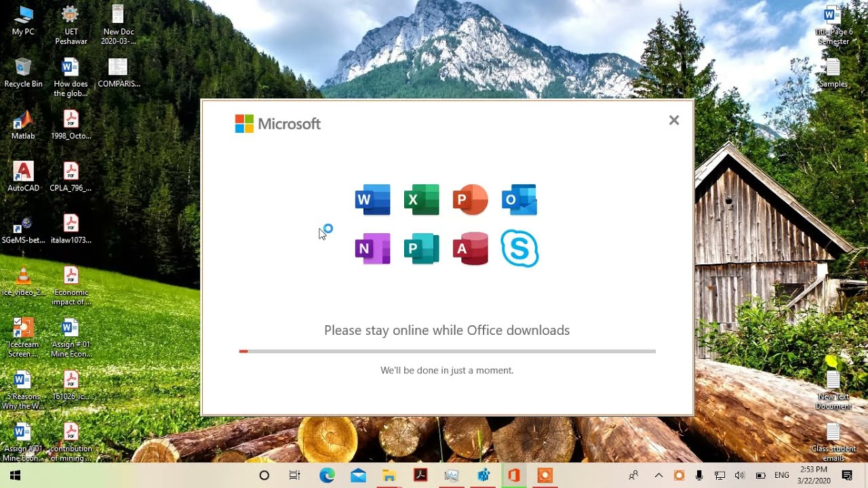The width and height of the screenshot is (868, 488).
Task: Open My PC desktop icon
Action: click(x=23, y=21)
